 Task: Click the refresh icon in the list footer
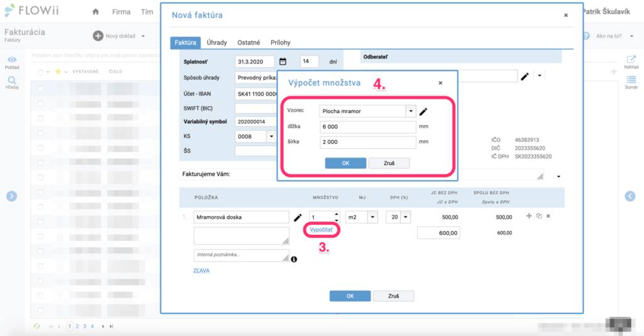(x=36, y=326)
